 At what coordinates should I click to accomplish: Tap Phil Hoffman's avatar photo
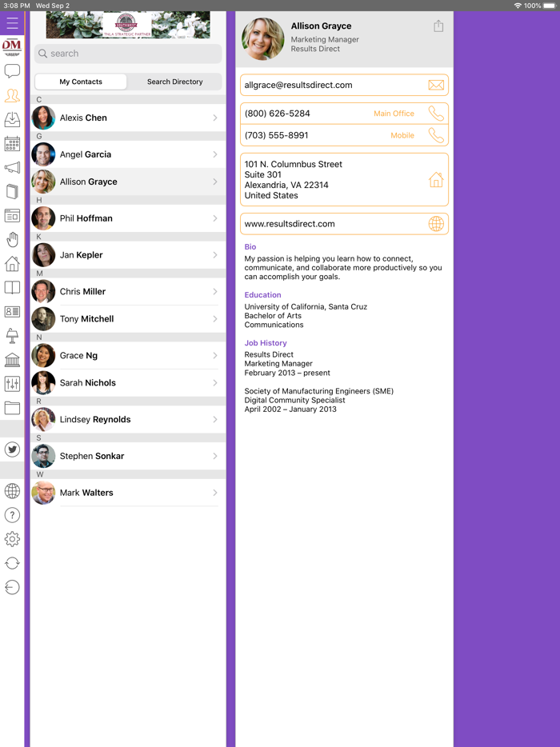(43, 218)
